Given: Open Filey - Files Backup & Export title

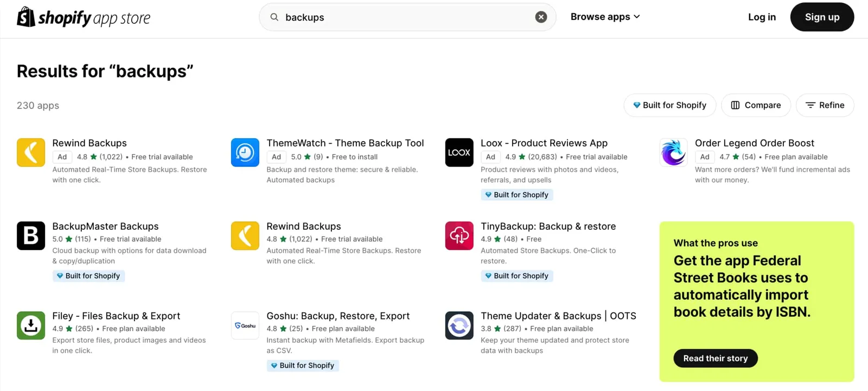Looking at the screenshot, I should click(x=116, y=316).
